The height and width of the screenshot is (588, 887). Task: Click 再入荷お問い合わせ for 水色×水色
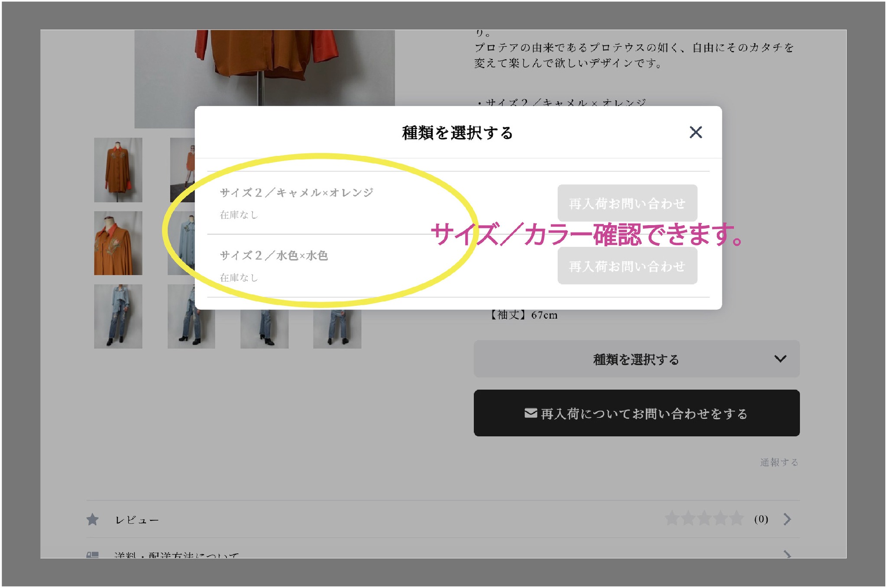tap(627, 266)
